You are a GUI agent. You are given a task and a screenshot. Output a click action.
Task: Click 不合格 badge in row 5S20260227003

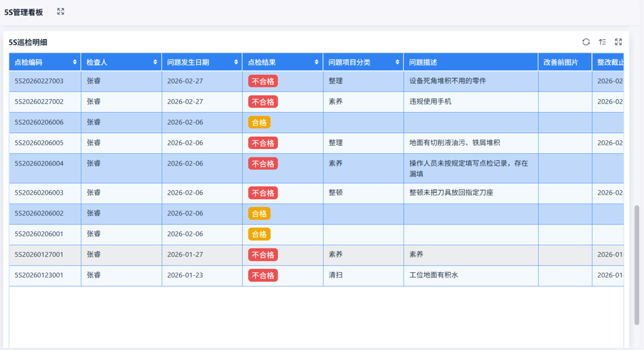click(x=262, y=81)
